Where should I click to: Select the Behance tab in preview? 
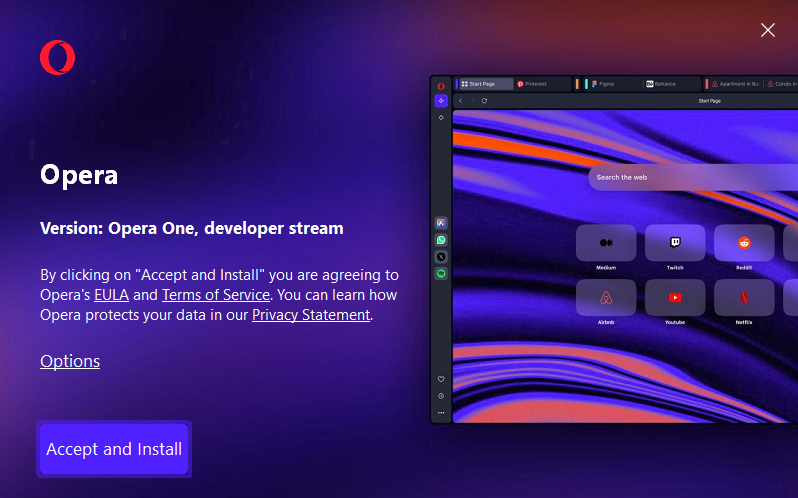click(x=672, y=84)
